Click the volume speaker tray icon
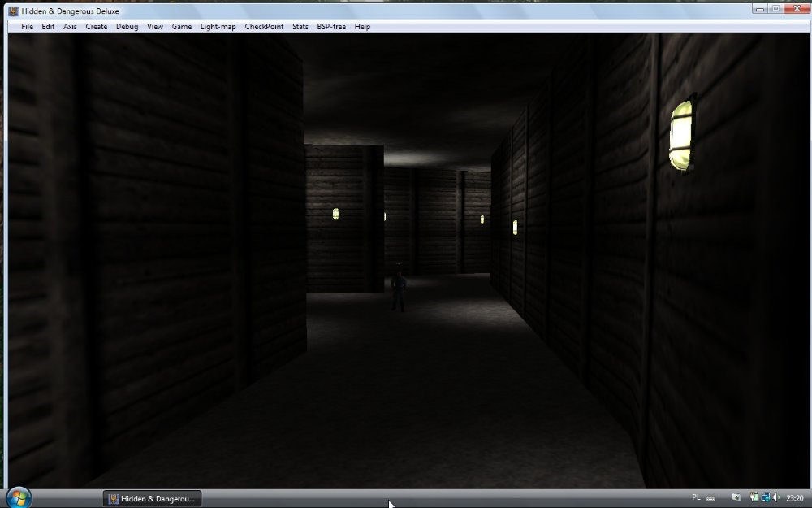The width and height of the screenshot is (812, 508). [x=775, y=497]
